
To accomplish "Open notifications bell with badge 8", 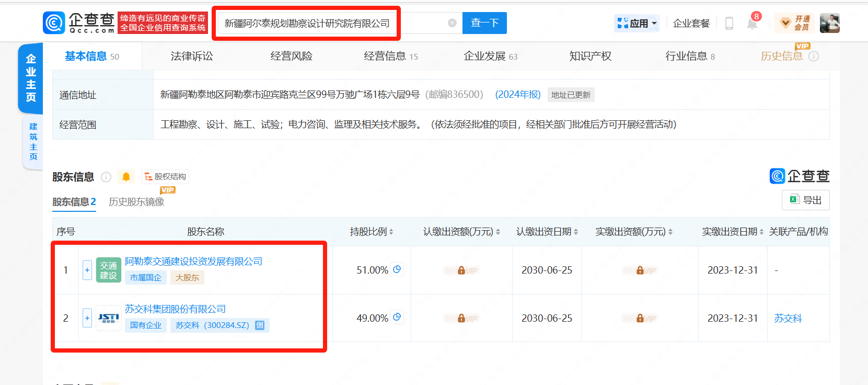I will click(x=753, y=23).
